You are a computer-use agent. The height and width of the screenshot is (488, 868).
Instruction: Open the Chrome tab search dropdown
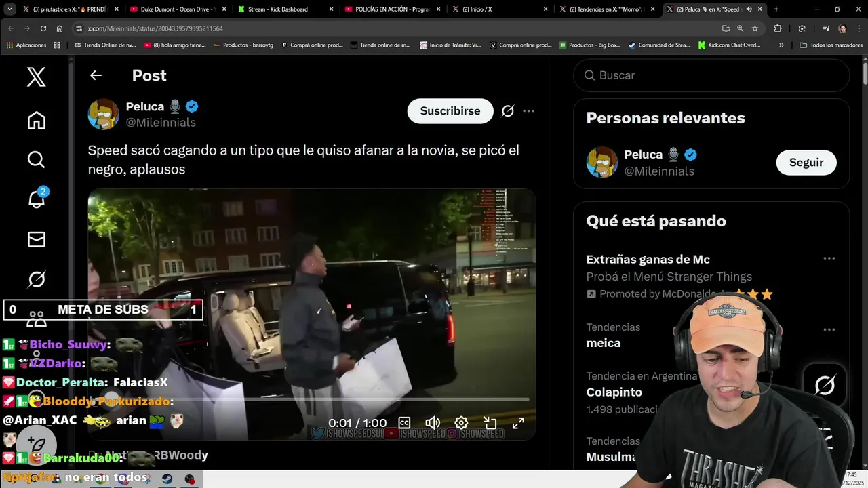point(9,9)
